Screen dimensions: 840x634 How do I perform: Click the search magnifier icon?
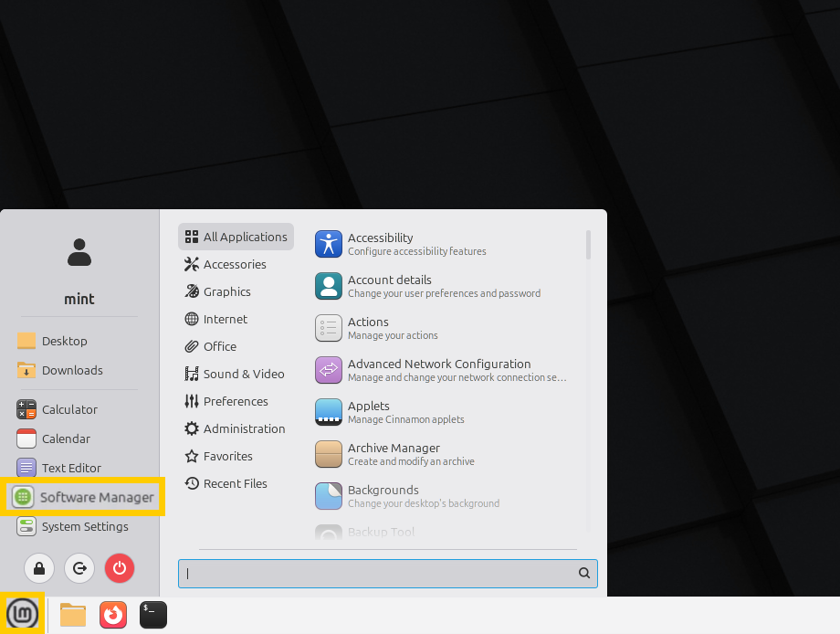coord(584,573)
